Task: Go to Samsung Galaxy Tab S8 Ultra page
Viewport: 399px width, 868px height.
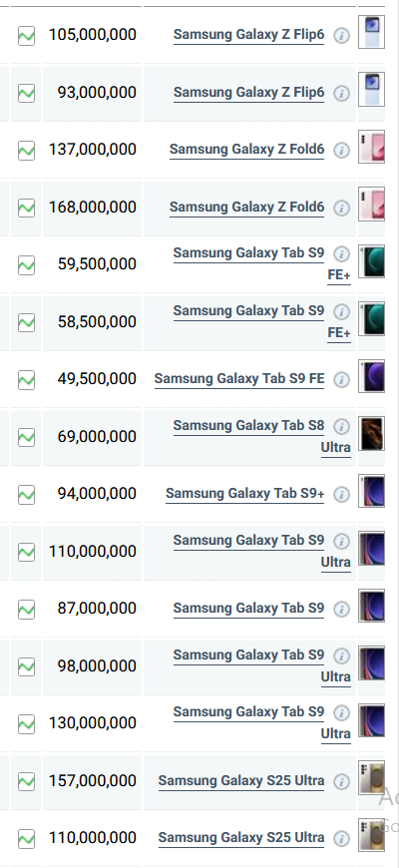Action: (x=261, y=436)
